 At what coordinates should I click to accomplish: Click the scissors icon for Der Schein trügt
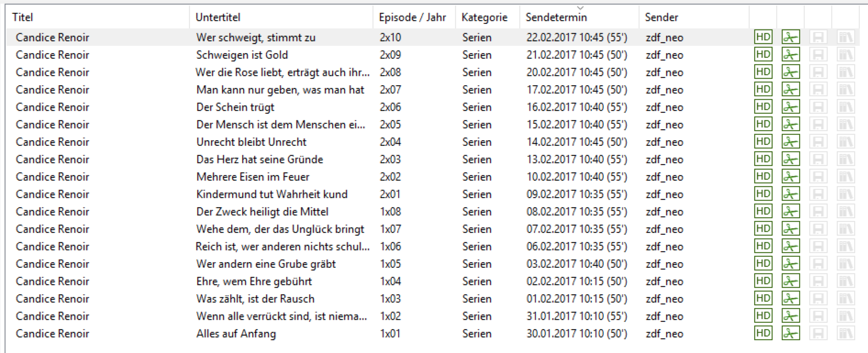coord(790,107)
